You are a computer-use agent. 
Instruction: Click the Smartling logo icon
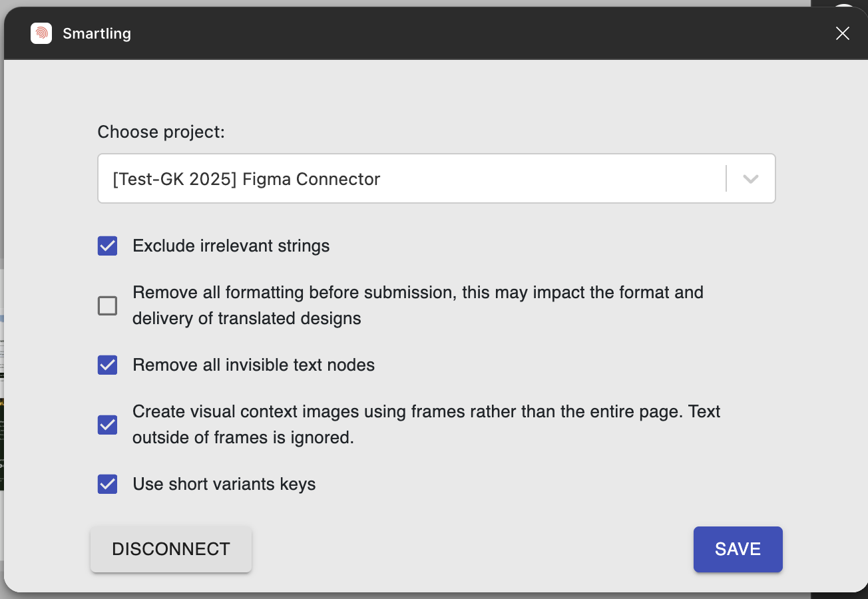click(41, 33)
